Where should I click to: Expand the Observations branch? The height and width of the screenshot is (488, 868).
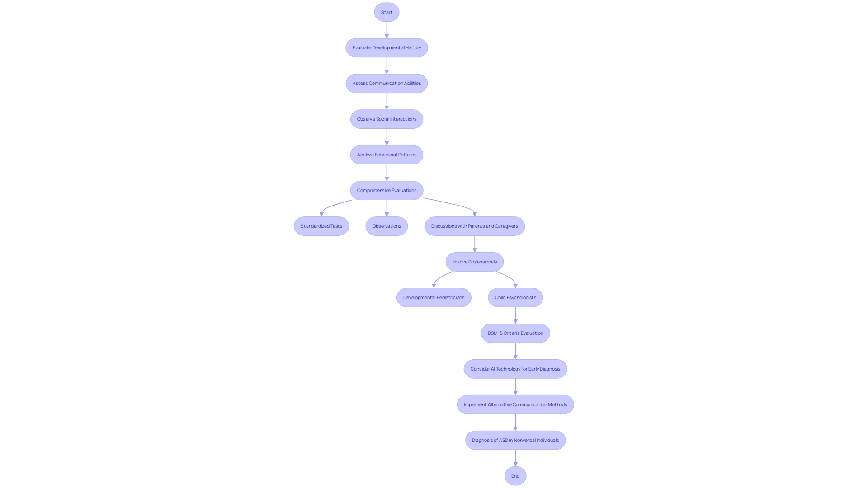tap(387, 226)
